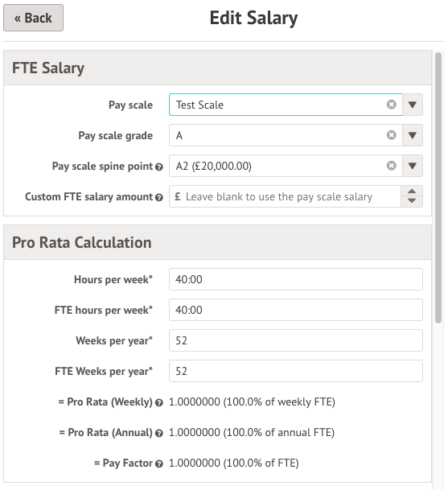Focus the FTE hours per week field
Viewport: 448px width, 490px height.
[x=296, y=310]
